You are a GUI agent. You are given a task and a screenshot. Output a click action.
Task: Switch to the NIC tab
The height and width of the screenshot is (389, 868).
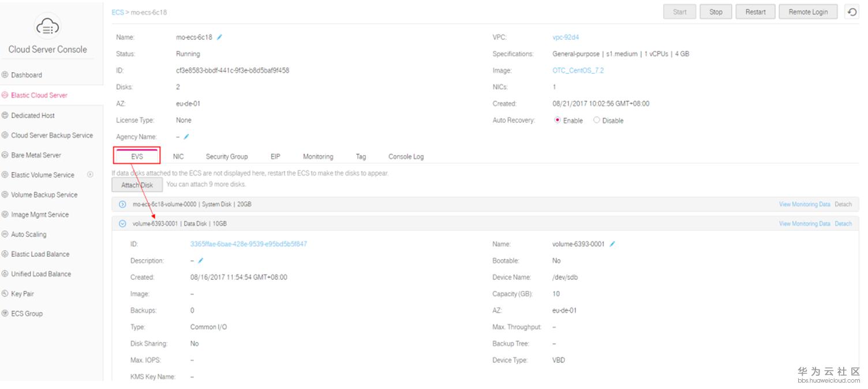coord(178,156)
